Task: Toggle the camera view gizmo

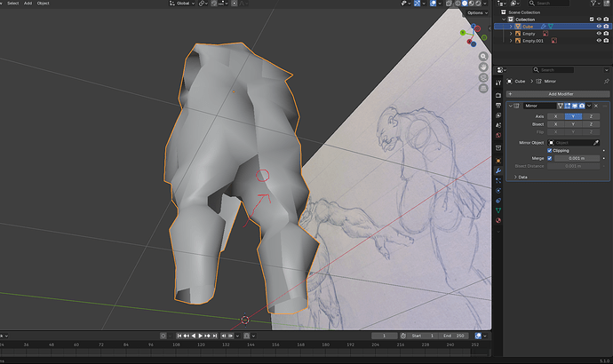Action: click(x=483, y=78)
